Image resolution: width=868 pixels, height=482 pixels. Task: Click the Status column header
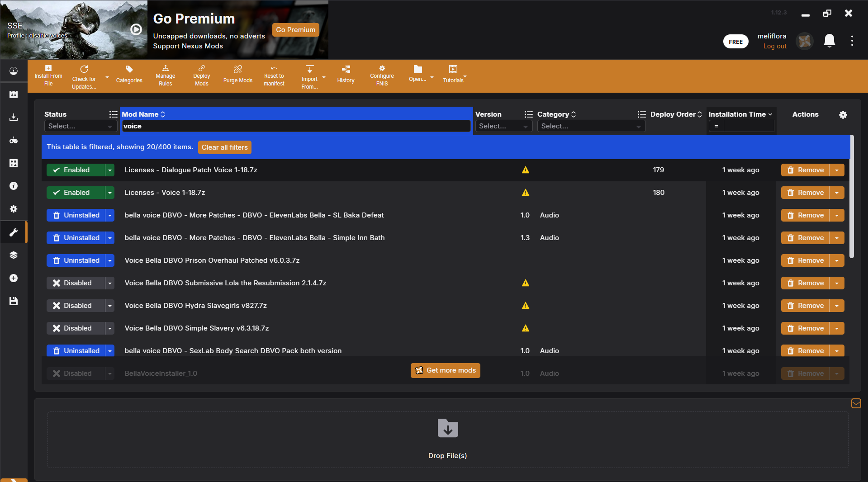coord(55,114)
